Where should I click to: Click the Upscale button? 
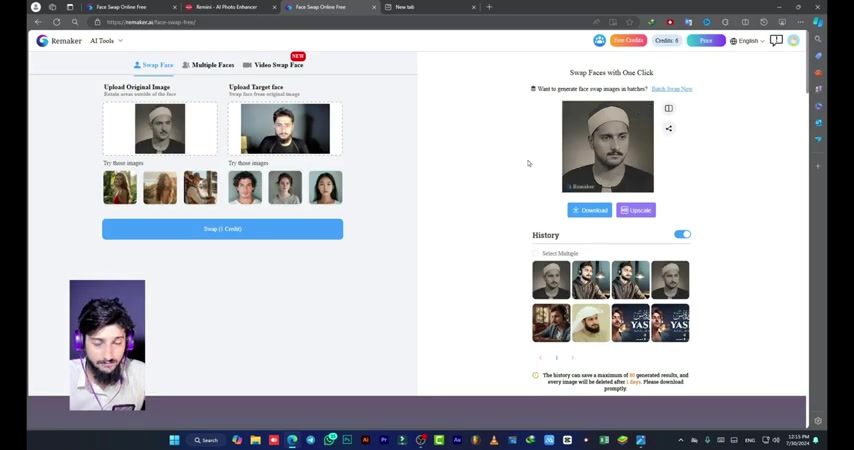coord(636,210)
